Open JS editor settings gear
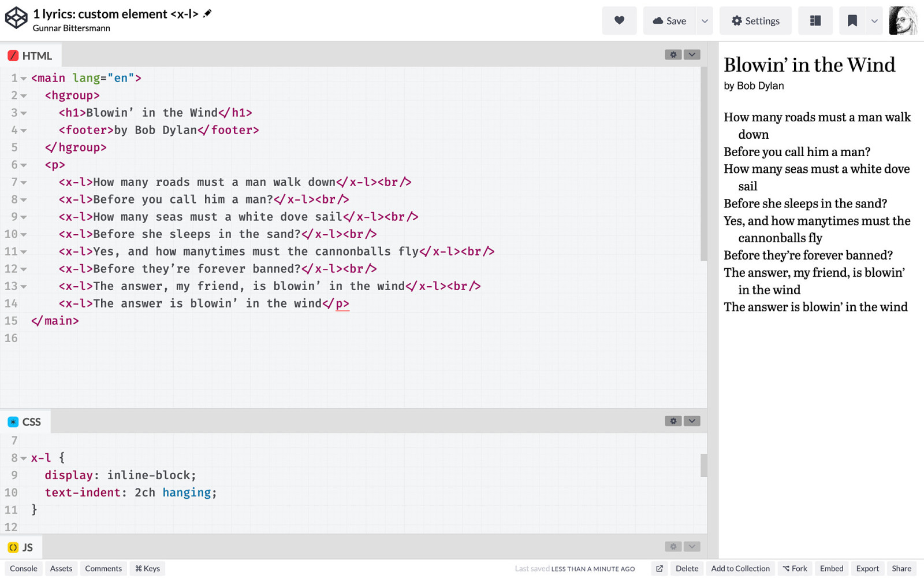 coord(673,546)
